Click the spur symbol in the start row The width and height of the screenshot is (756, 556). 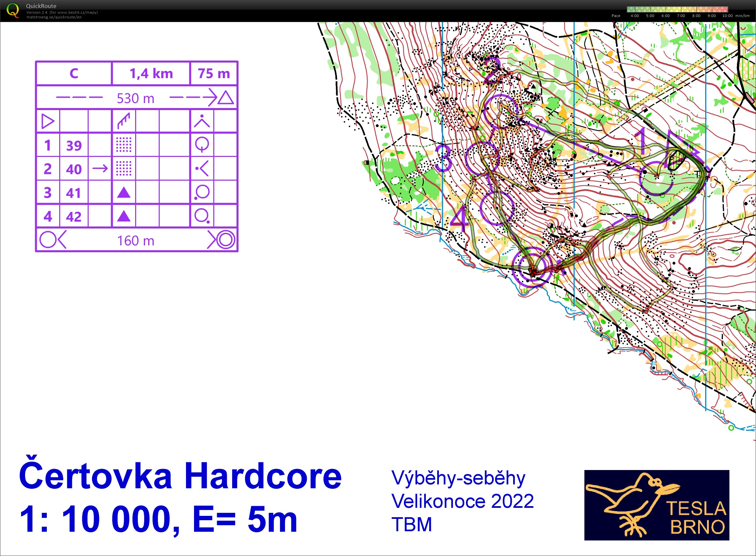coord(202,121)
